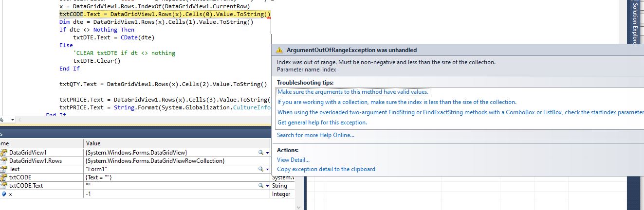The image size is (644, 210).
Task: Click the 'Parameter name: index' message text
Action: click(306, 70)
